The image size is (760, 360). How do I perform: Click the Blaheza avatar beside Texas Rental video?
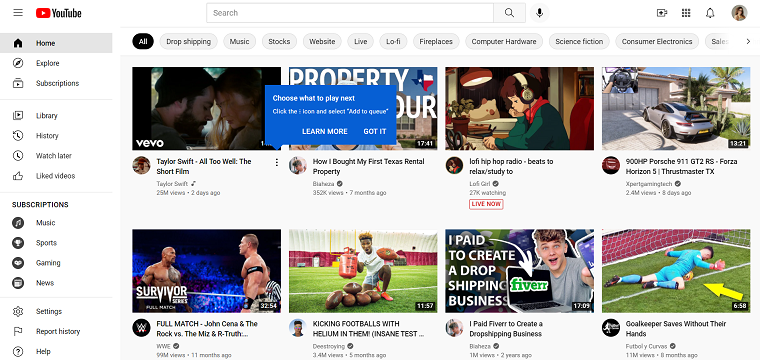point(298,165)
